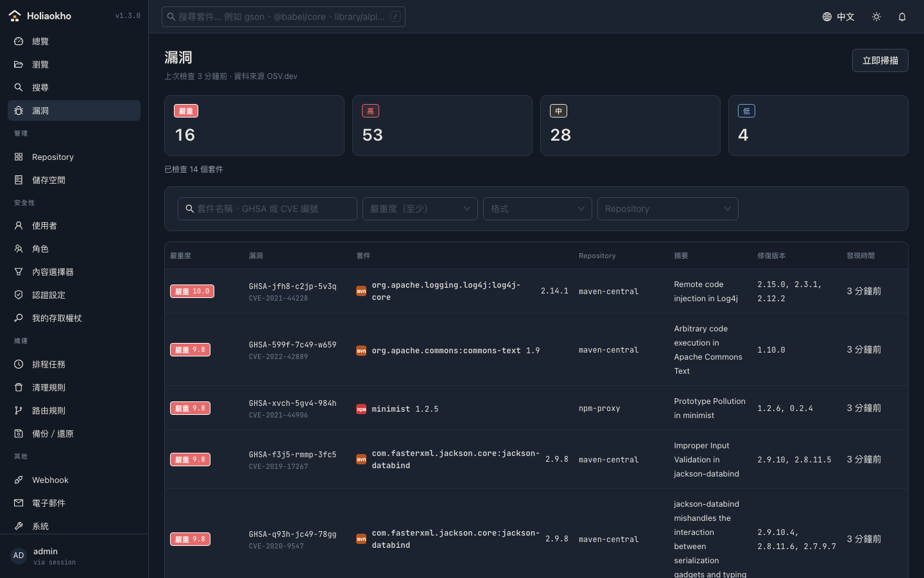Toggle the light/dark theme sun icon
This screenshot has width=924, height=578.
point(877,17)
